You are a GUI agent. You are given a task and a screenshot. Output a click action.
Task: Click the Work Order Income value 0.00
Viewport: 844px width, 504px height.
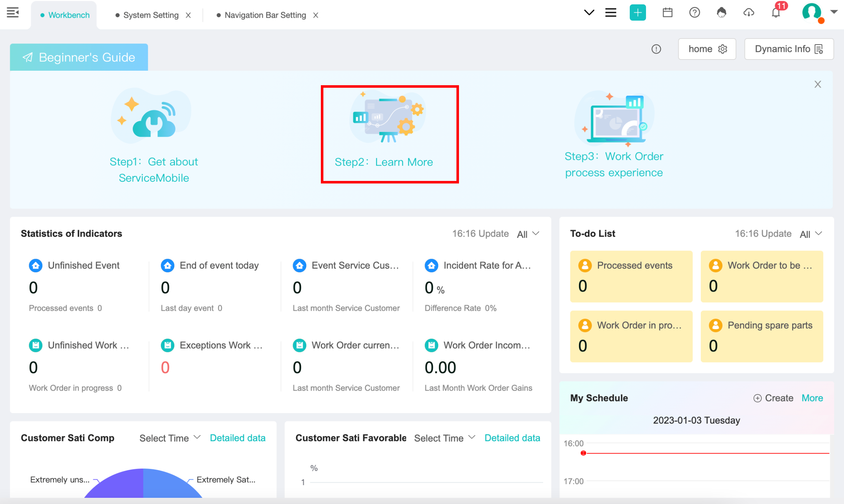(x=440, y=368)
